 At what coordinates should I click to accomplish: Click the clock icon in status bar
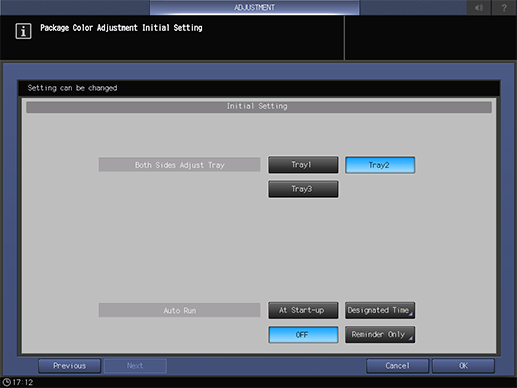(7, 382)
